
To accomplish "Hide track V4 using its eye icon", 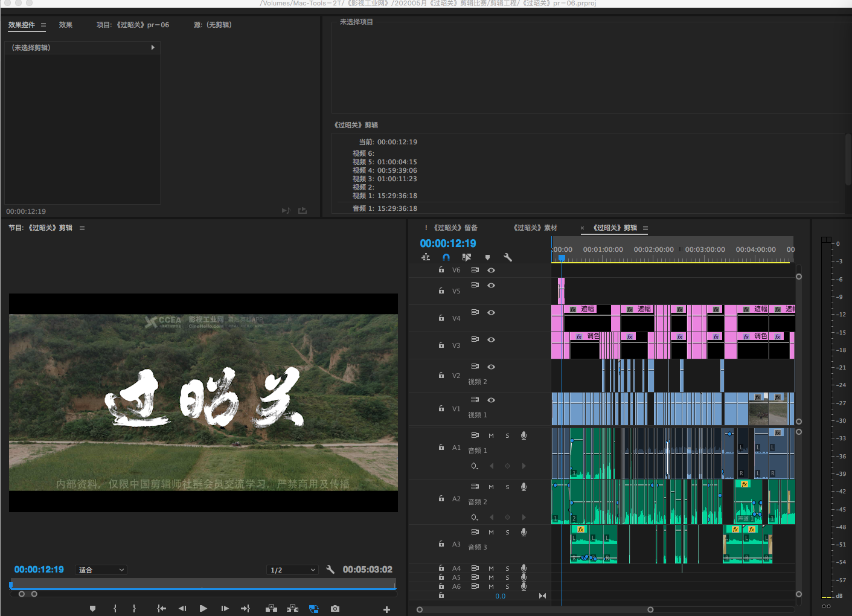I will [x=491, y=312].
